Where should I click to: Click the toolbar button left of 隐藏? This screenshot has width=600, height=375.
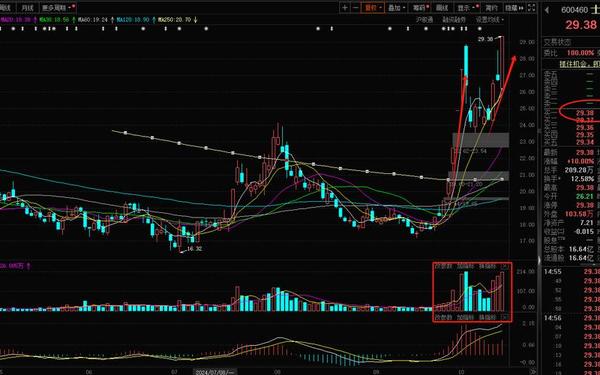pos(491,7)
